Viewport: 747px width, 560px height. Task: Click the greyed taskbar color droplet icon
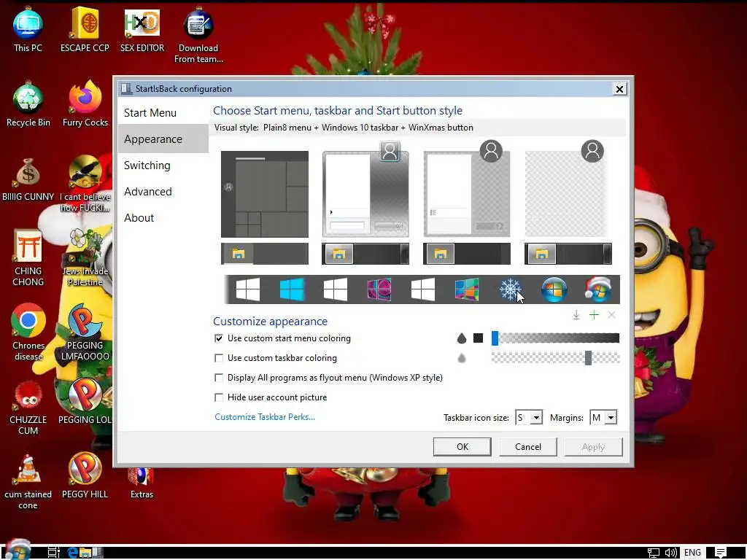pos(461,357)
